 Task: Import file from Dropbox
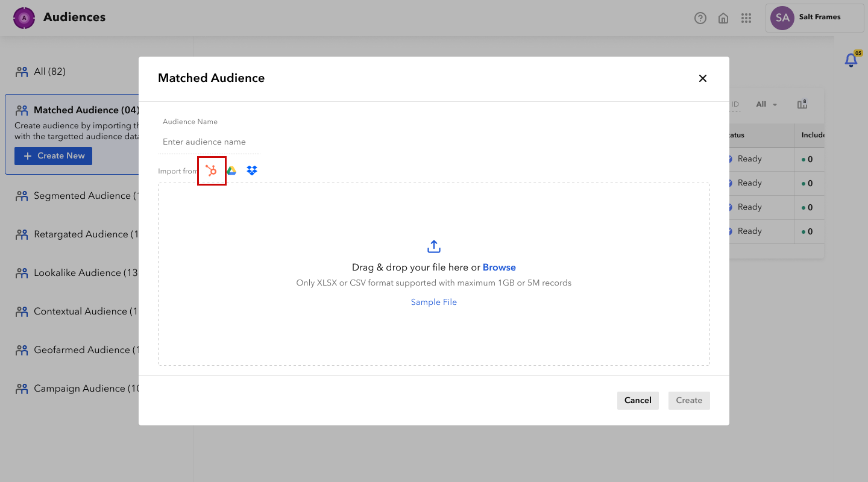click(x=252, y=171)
